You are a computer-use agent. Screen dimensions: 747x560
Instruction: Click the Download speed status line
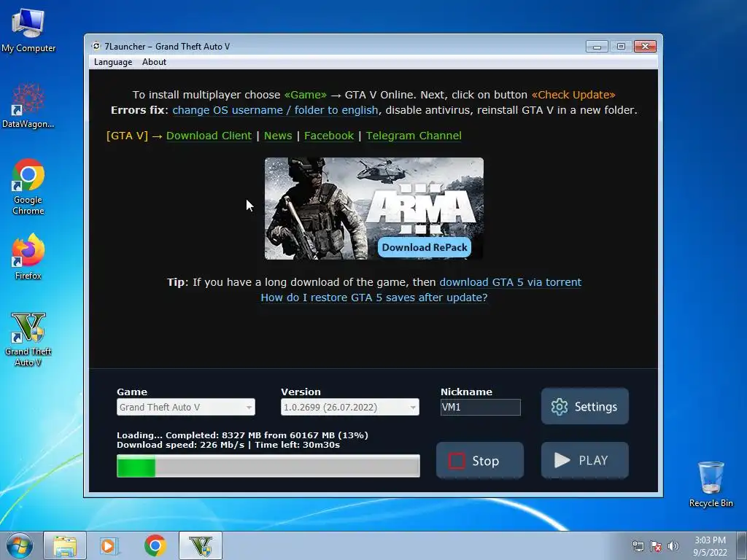point(228,446)
